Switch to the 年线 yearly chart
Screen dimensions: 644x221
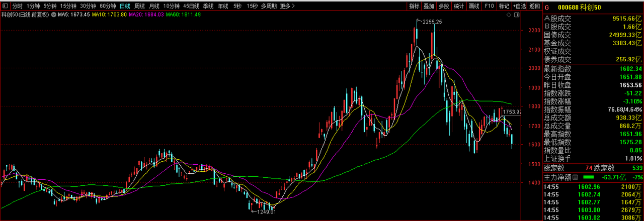click(223, 6)
